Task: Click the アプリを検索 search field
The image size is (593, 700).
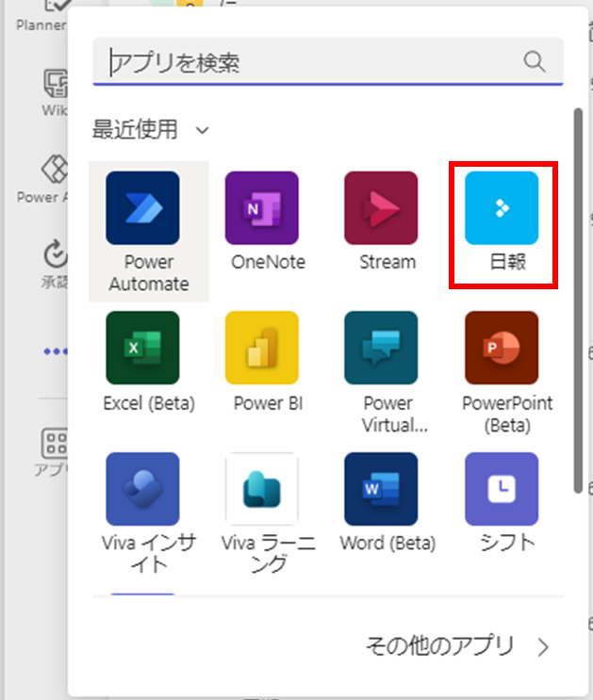Action: point(311,62)
